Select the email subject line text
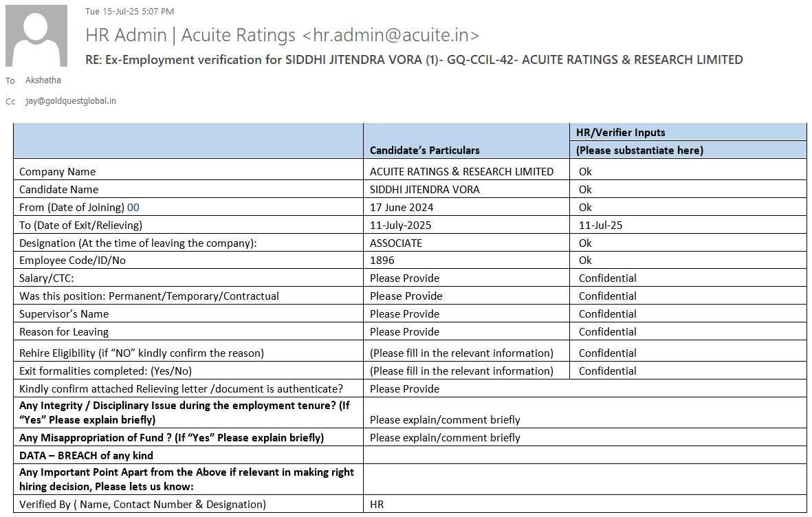This screenshot has width=812, height=517. click(x=414, y=60)
